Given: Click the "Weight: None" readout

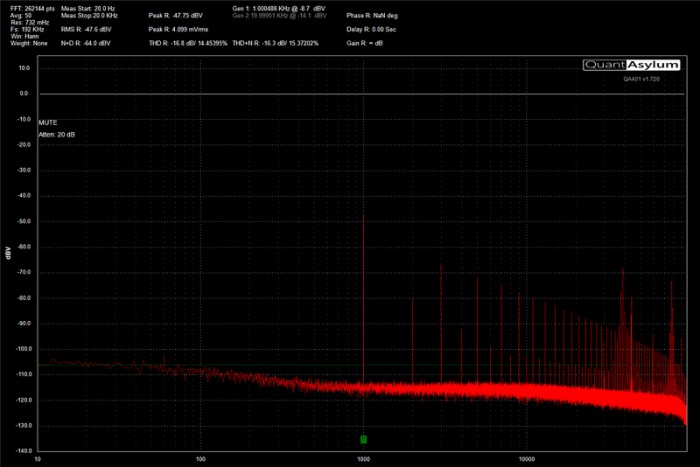Looking at the screenshot, I should click(29, 43).
